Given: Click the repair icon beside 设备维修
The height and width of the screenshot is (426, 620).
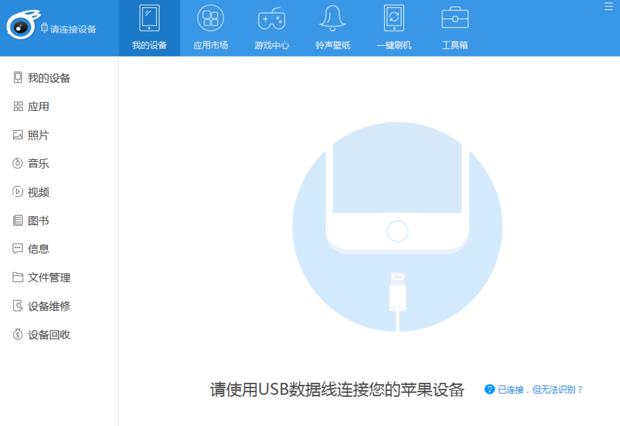Looking at the screenshot, I should coord(18,305).
